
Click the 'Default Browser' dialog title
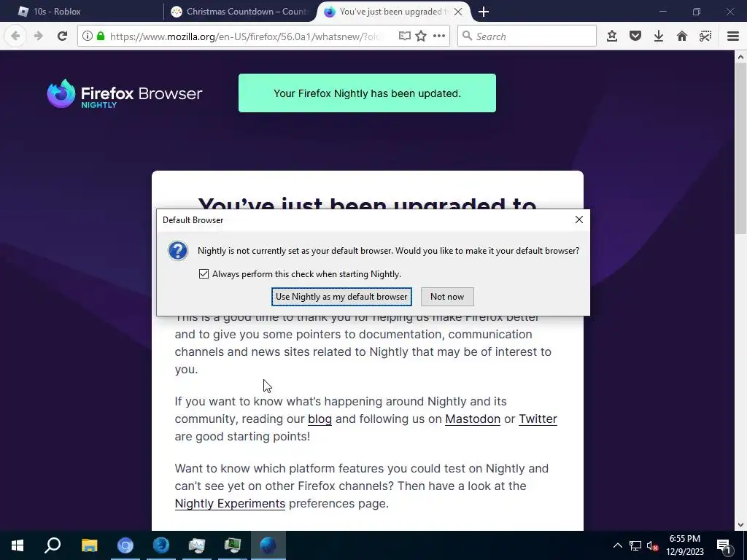193,220
